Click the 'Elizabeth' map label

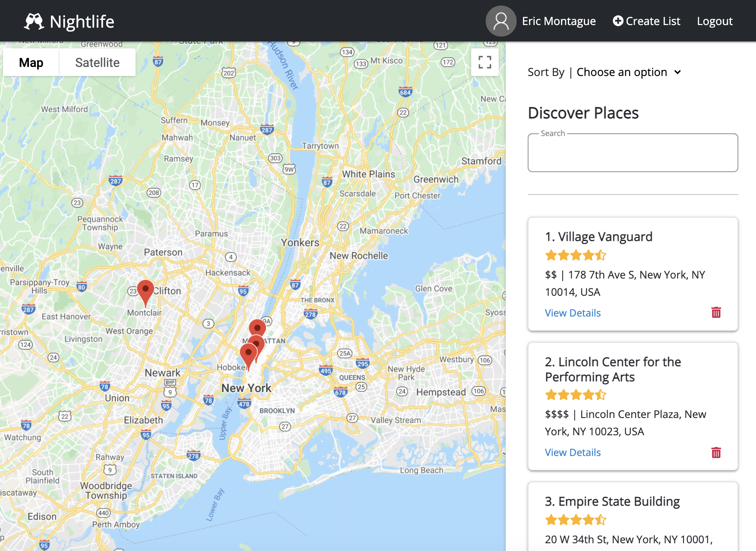143,420
